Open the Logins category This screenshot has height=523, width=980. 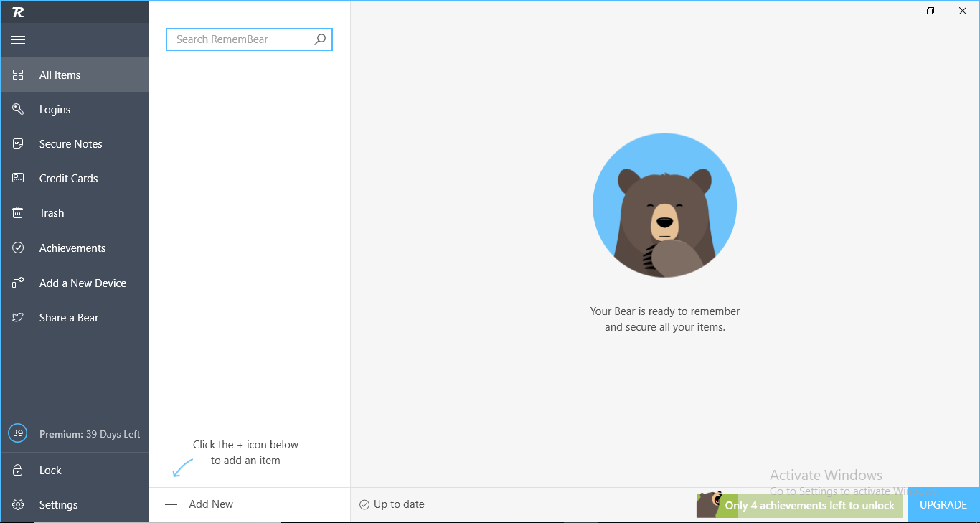(75, 109)
